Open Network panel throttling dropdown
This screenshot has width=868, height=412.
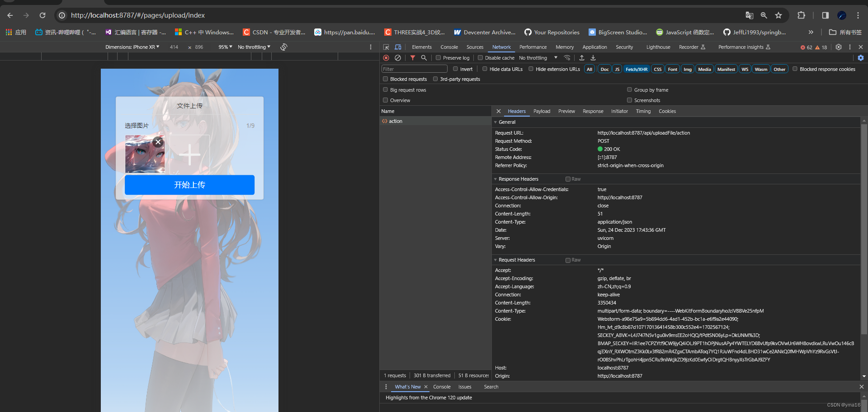pos(538,58)
